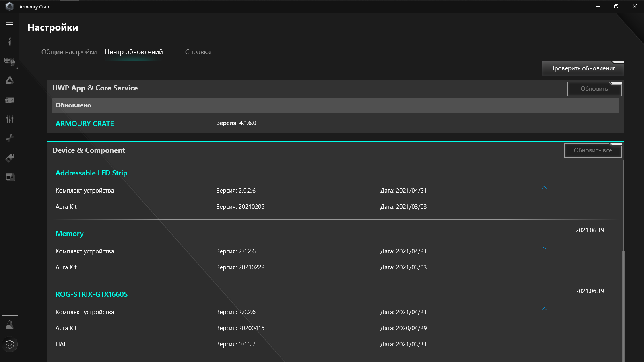
Task: Open the Aura Sync triangle icon
Action: pyautogui.click(x=10, y=80)
